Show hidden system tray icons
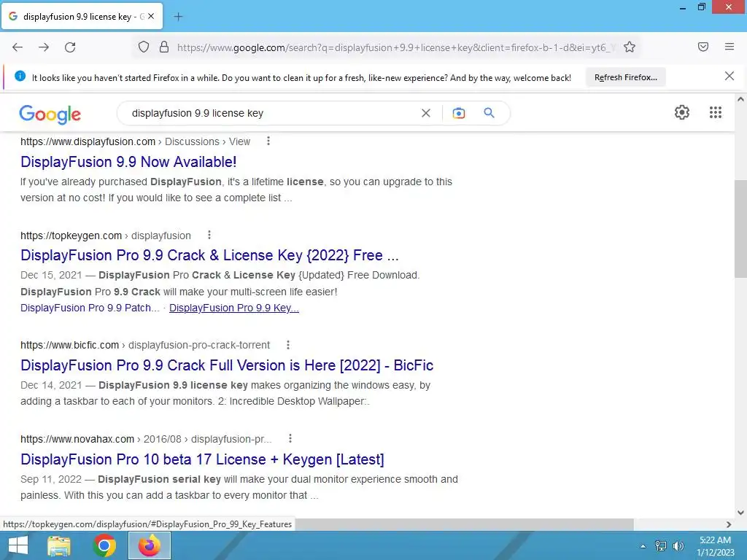The width and height of the screenshot is (747, 560). pyautogui.click(x=643, y=546)
